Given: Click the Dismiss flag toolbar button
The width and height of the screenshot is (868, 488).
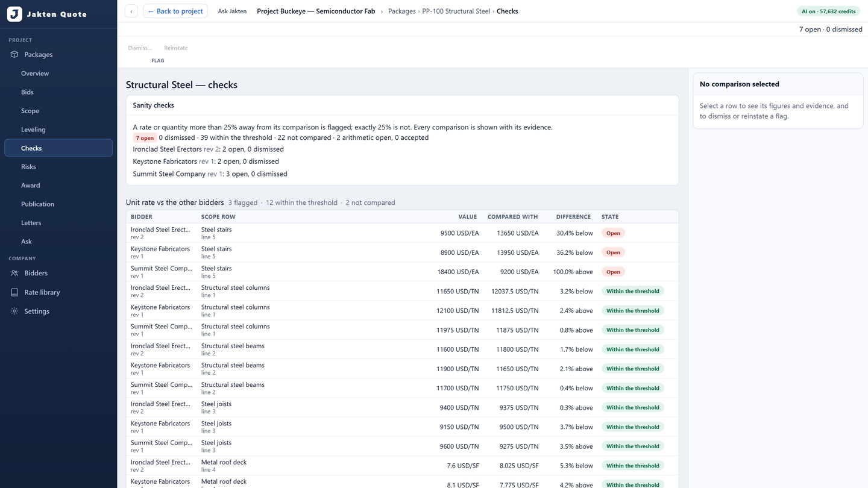Looking at the screenshot, I should (x=140, y=48).
